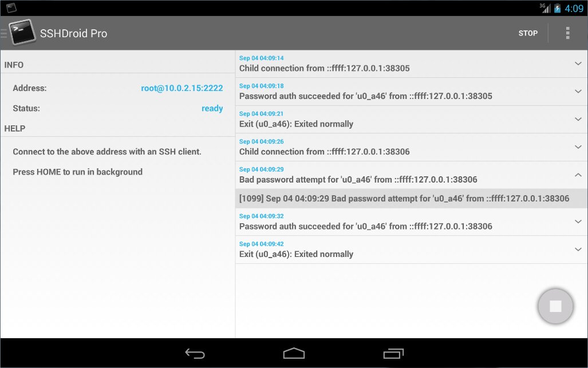The width and height of the screenshot is (588, 368).
Task: Collapse the 04:09:29 Bad password attempt entry
Action: point(578,175)
